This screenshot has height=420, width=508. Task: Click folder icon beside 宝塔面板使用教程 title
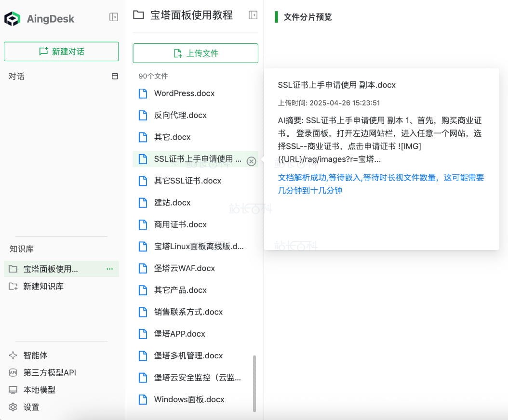pyautogui.click(x=138, y=15)
